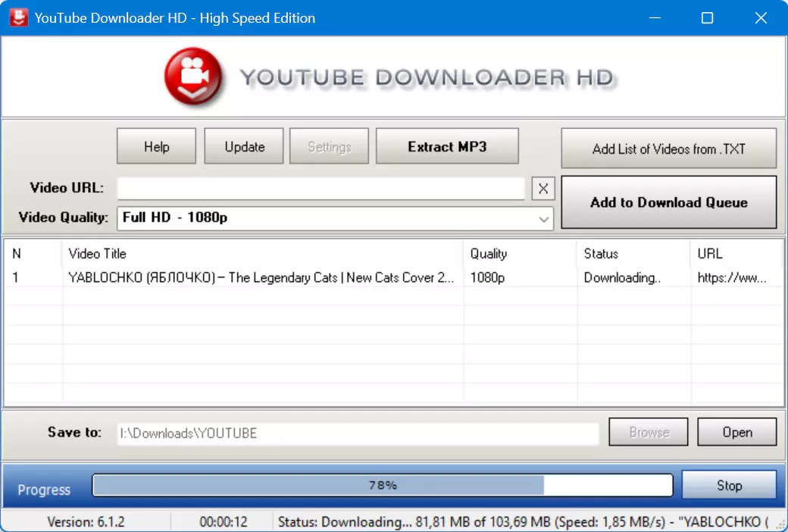Click Add to Download Queue

coord(669,202)
